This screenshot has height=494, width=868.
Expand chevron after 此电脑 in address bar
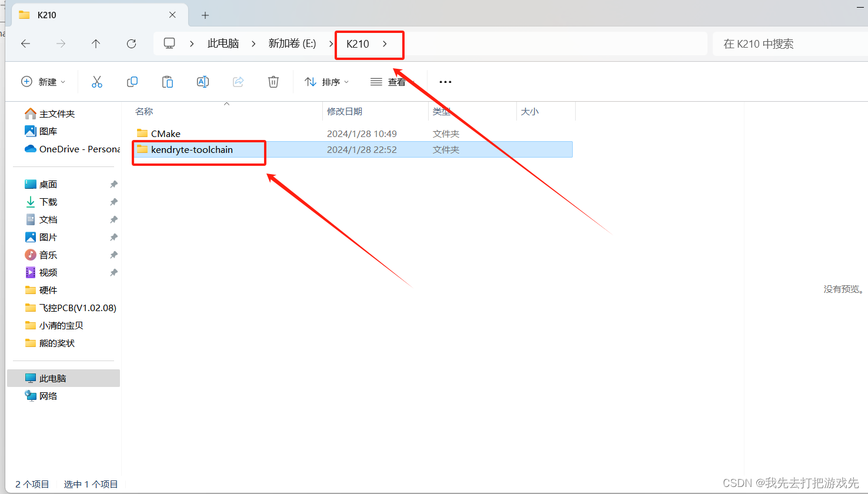(253, 44)
